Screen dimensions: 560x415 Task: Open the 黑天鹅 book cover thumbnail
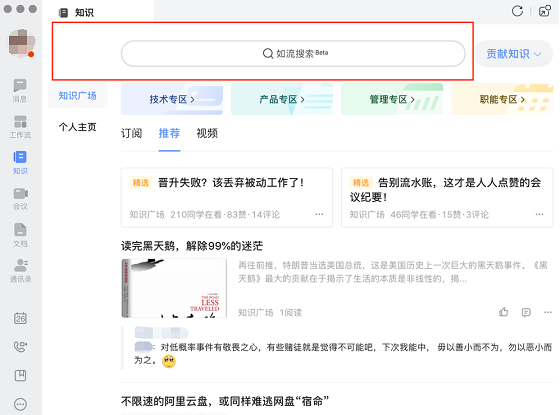(x=174, y=288)
